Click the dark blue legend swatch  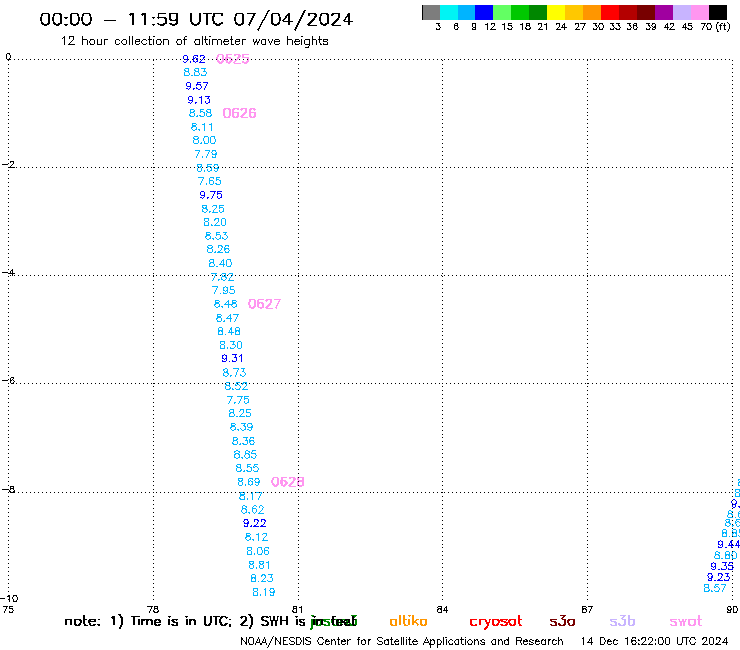tap(484, 12)
